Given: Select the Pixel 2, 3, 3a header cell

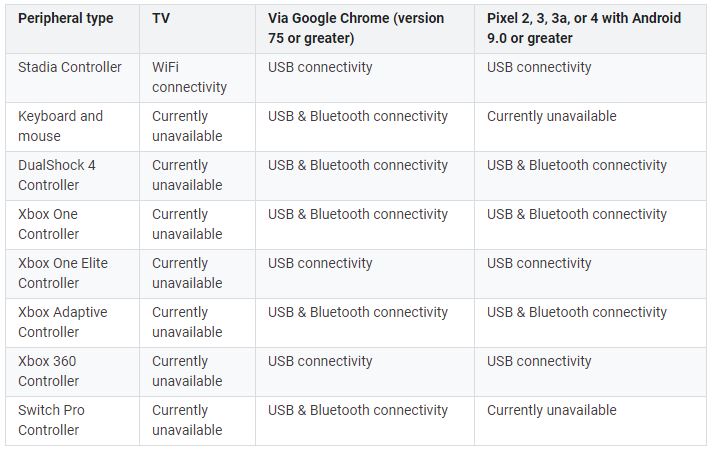Looking at the screenshot, I should point(584,28).
